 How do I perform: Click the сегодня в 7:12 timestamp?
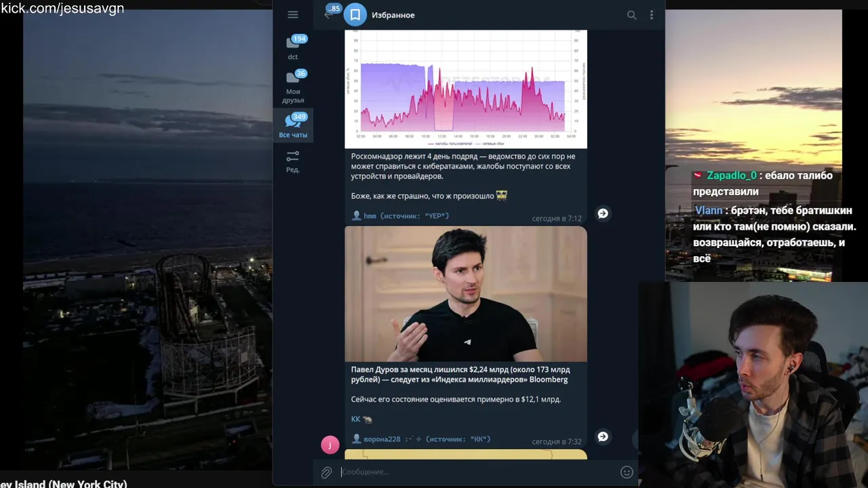click(x=556, y=218)
